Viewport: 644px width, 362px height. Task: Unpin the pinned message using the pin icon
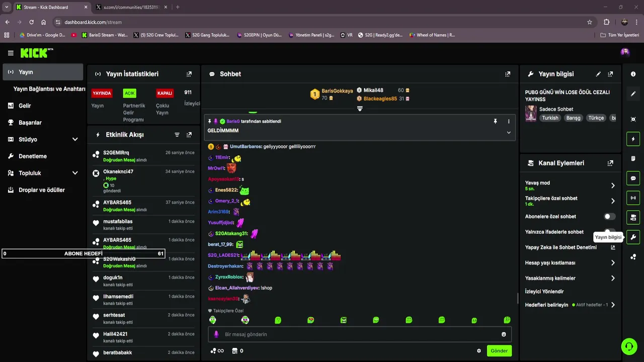(495, 121)
